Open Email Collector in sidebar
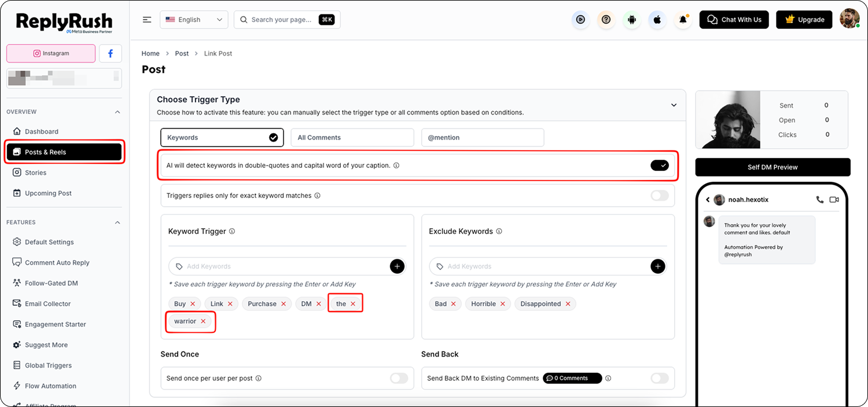 [x=64, y=304]
